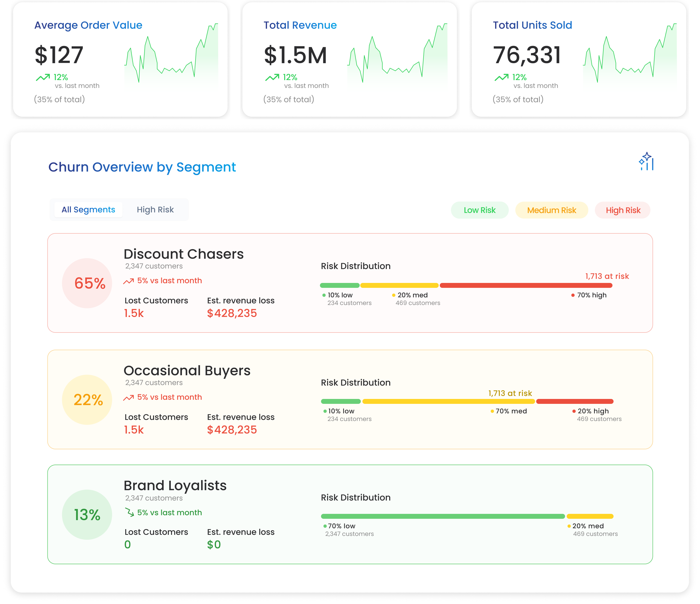Click '5% vs last month' in Brand Loyalists
The image size is (700, 604).
[x=169, y=513]
